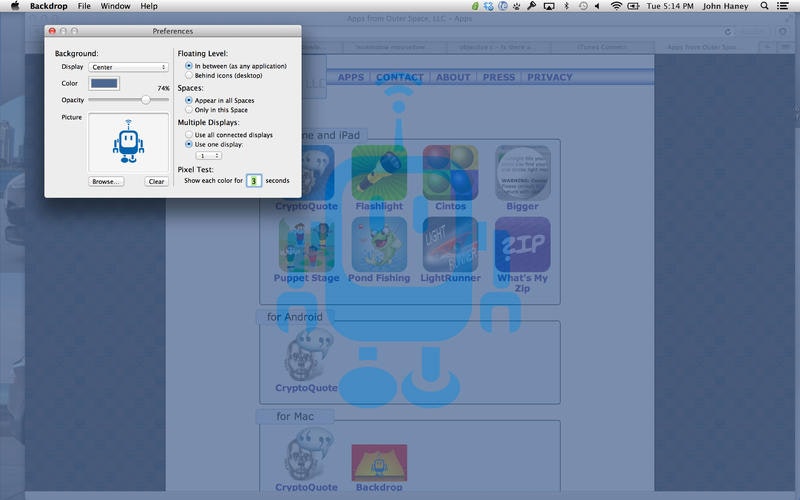
Task: Click the clock showing Tue 5:14 PM
Action: coord(670,6)
